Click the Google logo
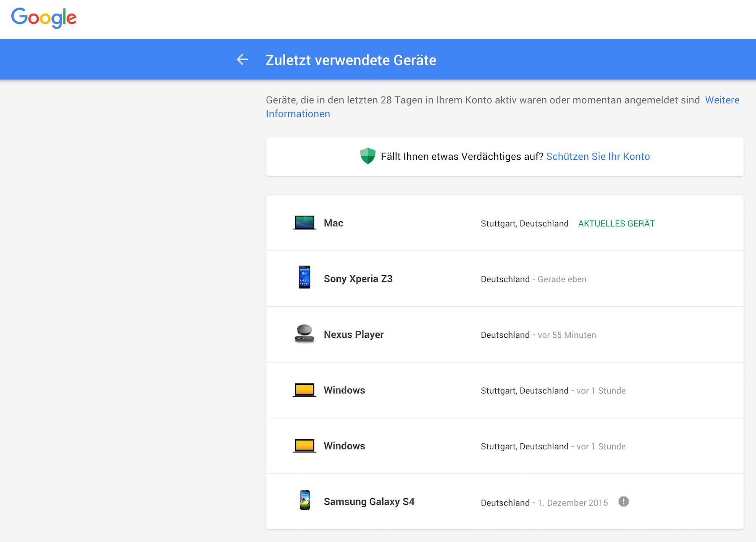 [44, 18]
